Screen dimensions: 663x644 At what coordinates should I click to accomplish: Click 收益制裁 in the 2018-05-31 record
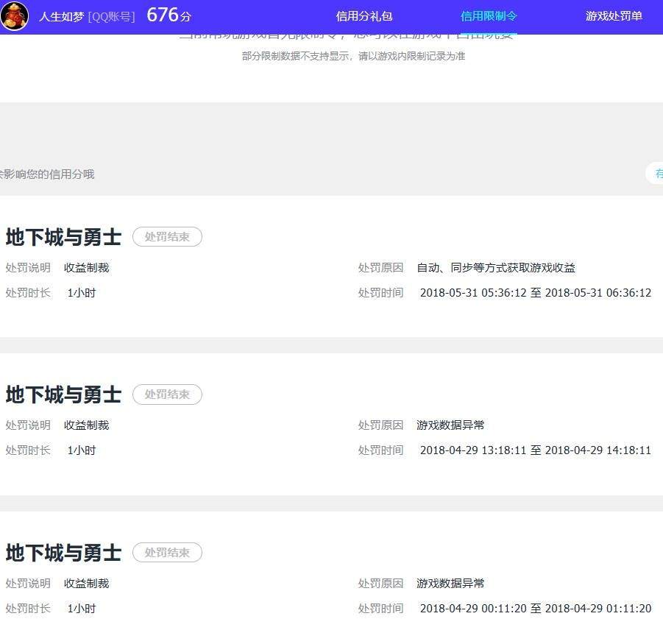pos(87,268)
